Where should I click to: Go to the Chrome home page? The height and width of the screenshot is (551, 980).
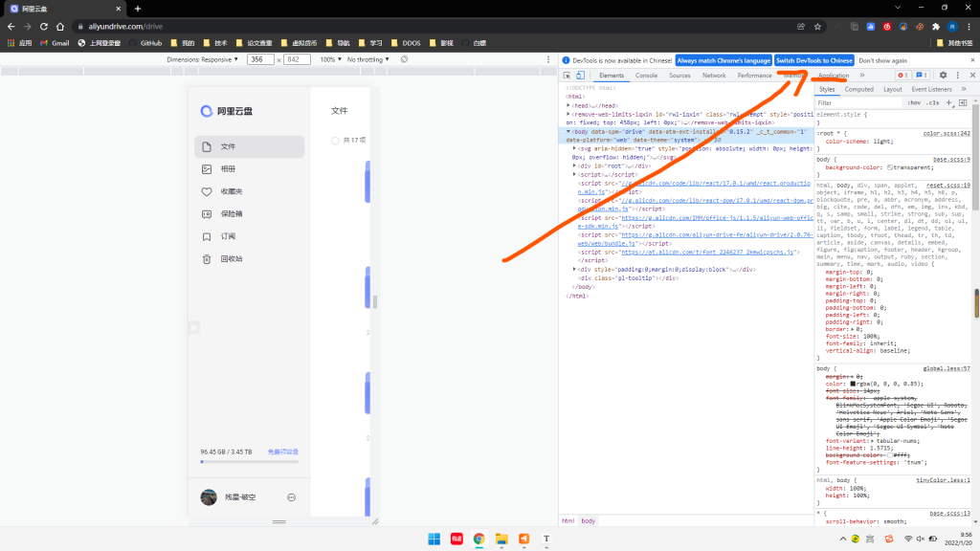(60, 26)
